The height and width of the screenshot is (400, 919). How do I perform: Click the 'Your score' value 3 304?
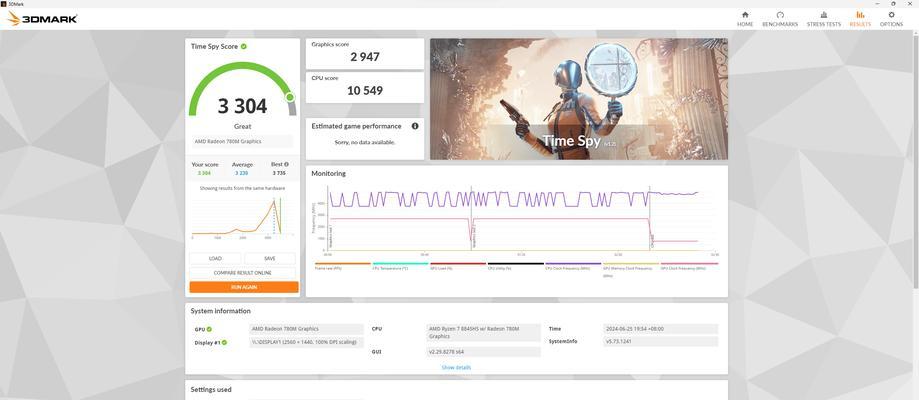click(x=204, y=173)
